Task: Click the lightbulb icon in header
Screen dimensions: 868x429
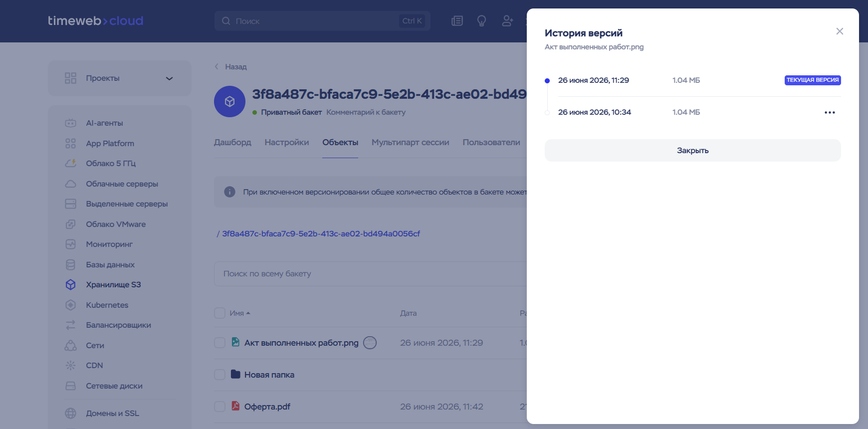Action: click(x=481, y=21)
